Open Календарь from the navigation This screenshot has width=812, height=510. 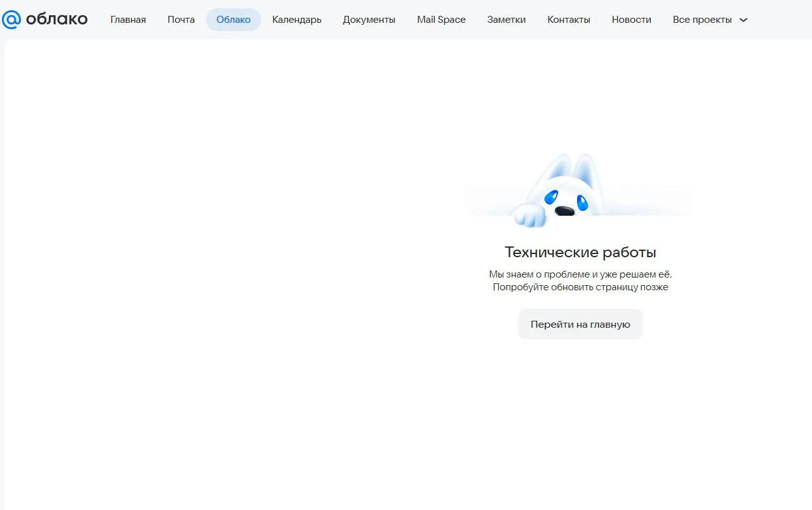click(296, 20)
